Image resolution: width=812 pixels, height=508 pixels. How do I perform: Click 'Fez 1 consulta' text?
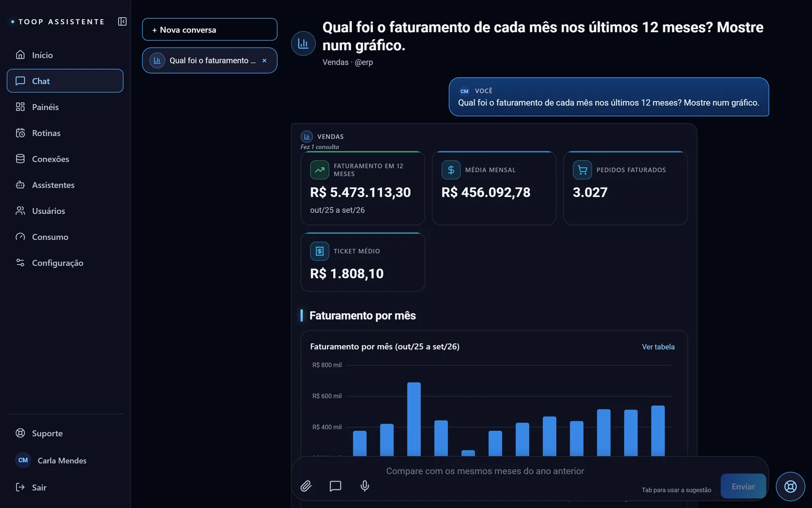click(x=320, y=147)
